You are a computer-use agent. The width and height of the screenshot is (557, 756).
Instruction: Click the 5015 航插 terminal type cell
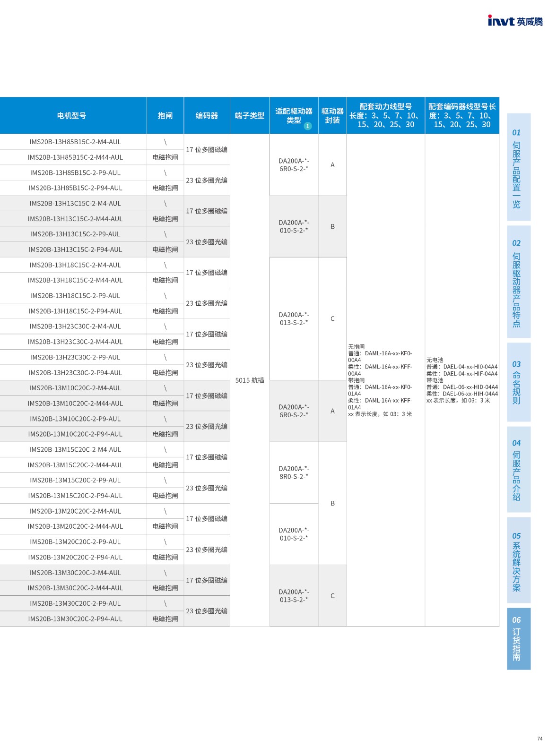[250, 380]
